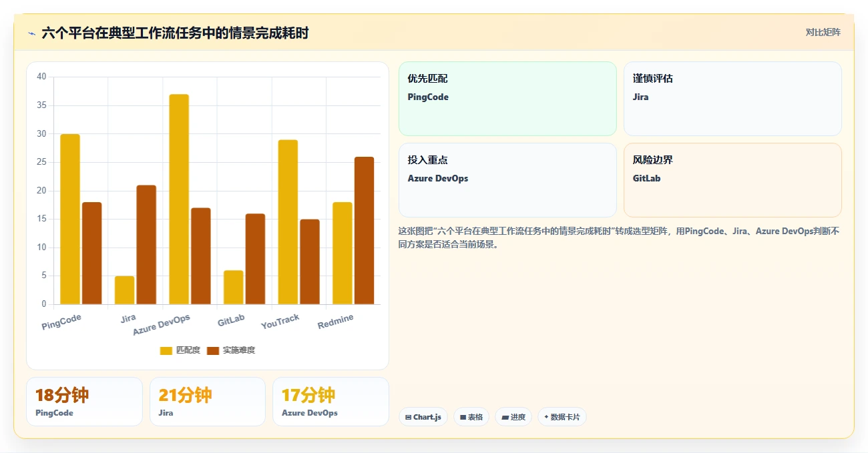Click the diamond icon in 数据卡片 chip

click(546, 417)
